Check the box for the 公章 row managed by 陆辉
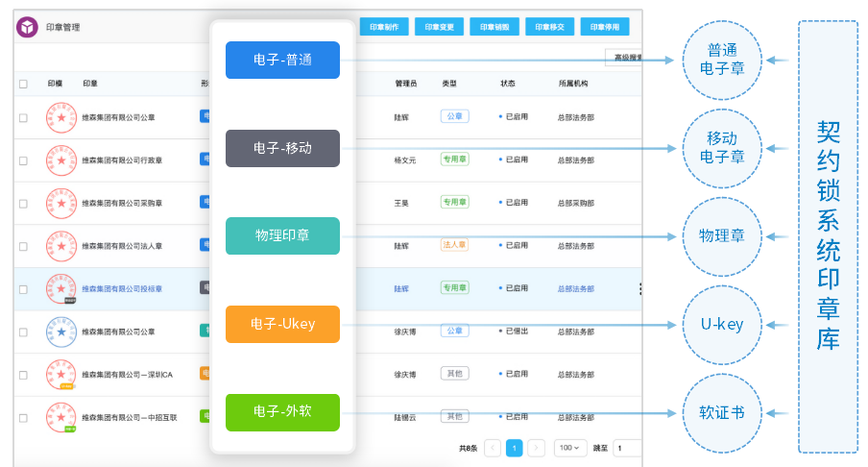868x467 pixels. [x=23, y=117]
